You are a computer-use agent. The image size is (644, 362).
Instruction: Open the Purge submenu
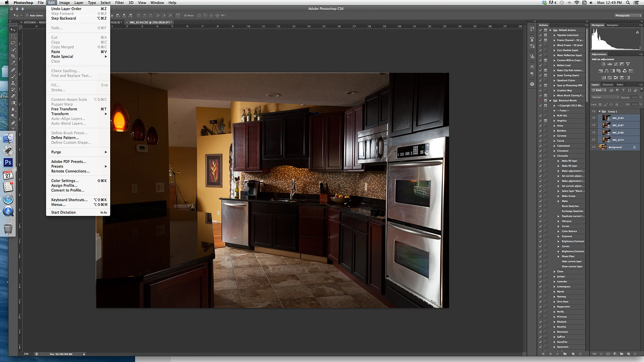(x=79, y=152)
